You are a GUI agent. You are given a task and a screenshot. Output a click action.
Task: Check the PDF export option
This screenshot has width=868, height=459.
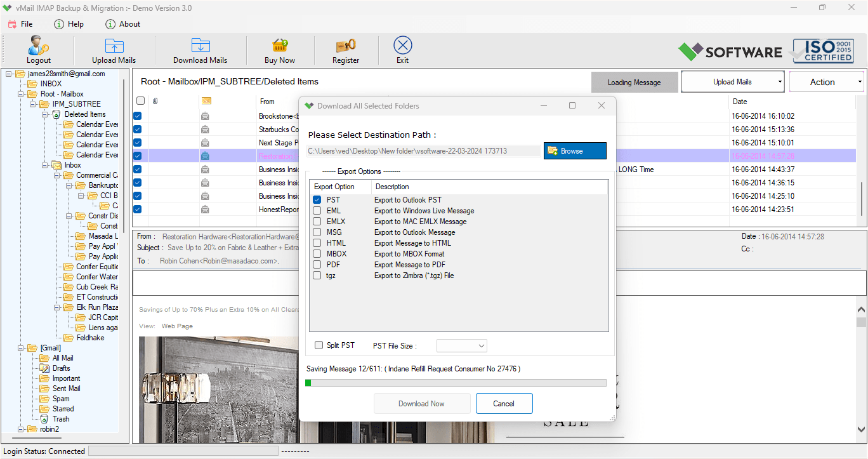click(x=317, y=265)
